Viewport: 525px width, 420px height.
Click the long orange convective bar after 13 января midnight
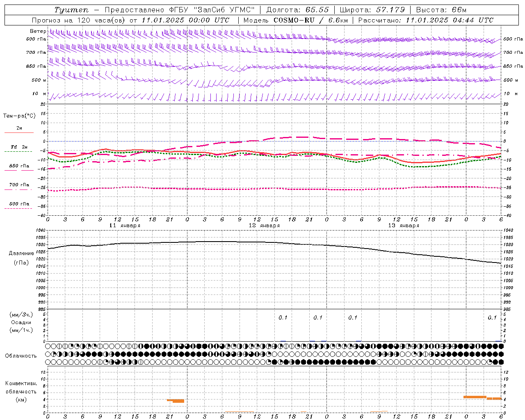pos(475,397)
